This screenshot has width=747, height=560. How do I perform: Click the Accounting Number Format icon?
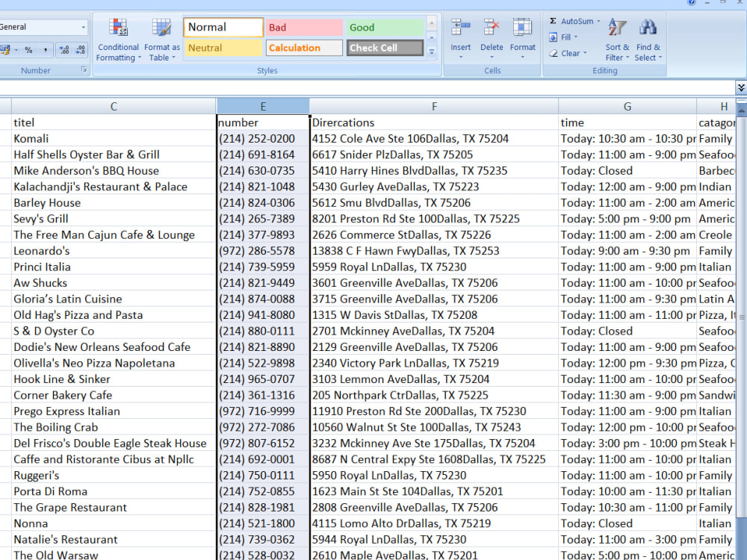click(x=5, y=49)
